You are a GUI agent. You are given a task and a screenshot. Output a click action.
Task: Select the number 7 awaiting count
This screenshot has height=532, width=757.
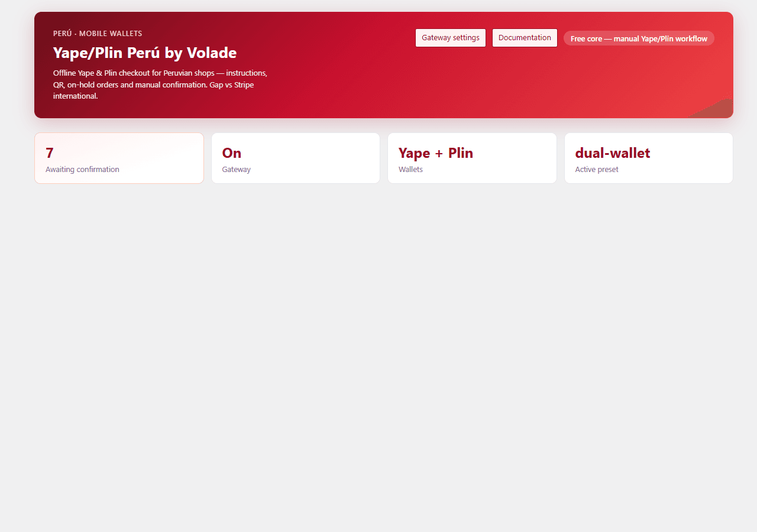50,153
